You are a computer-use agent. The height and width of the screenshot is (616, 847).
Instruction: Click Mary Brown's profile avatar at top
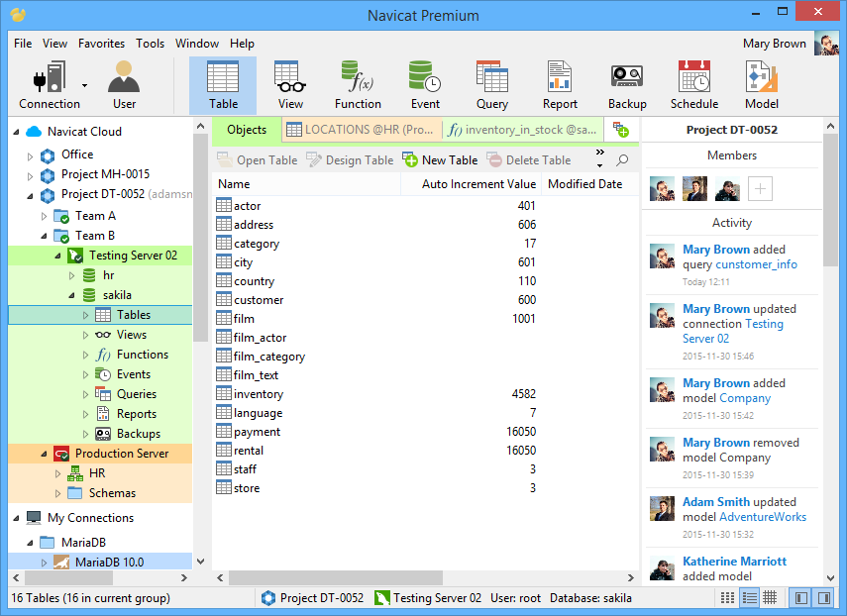pos(826,44)
